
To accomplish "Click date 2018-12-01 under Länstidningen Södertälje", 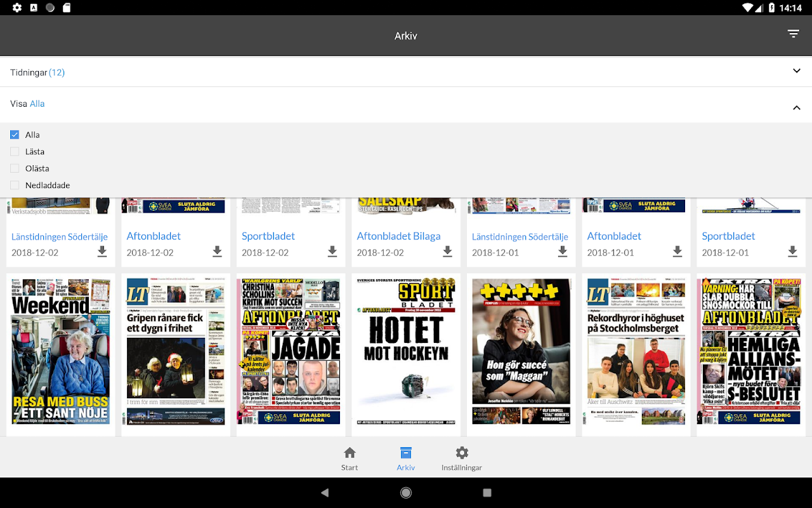I will 495,253.
